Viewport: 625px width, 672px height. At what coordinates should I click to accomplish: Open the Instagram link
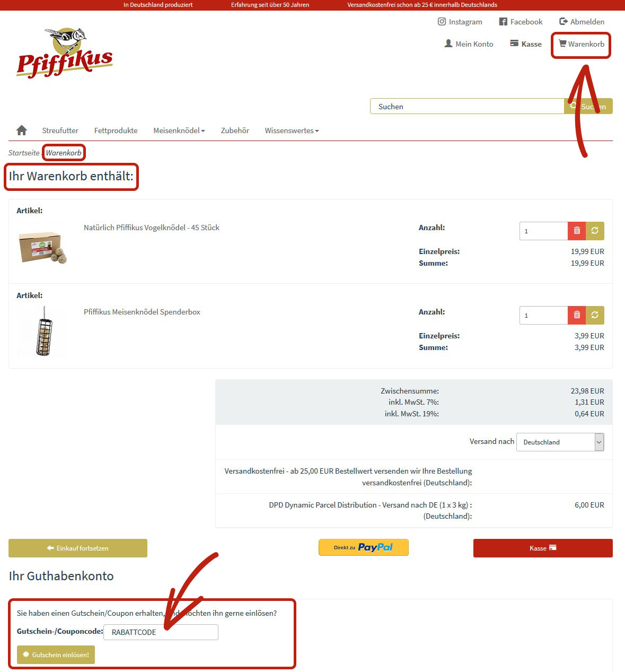coord(460,22)
